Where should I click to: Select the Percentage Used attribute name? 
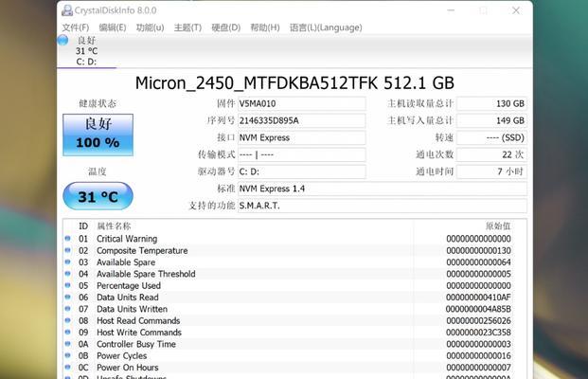point(129,285)
